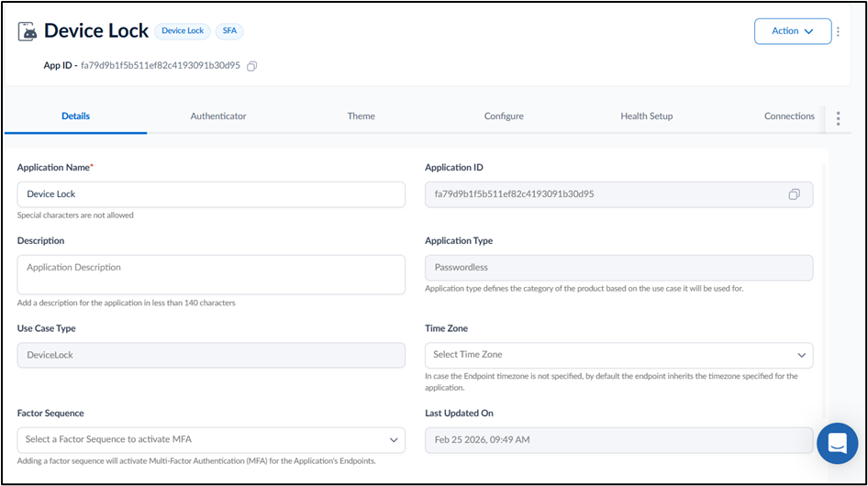
Task: Open kebab menu beside Action button
Action: tap(838, 31)
